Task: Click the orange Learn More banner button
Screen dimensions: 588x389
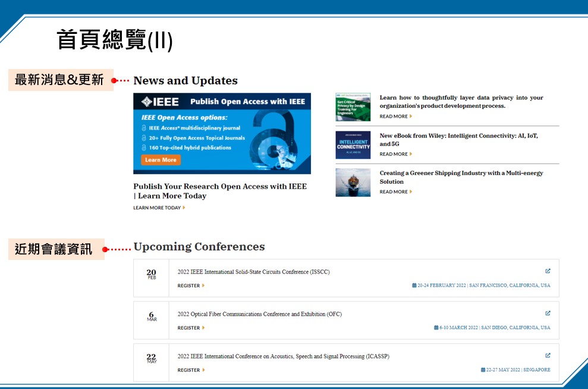Action: click(x=161, y=160)
